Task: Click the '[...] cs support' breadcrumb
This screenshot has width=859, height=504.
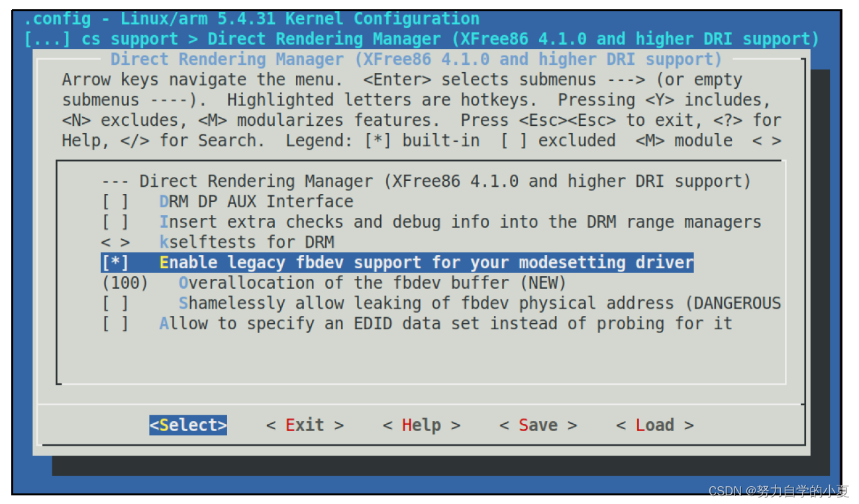Action: click(101, 39)
